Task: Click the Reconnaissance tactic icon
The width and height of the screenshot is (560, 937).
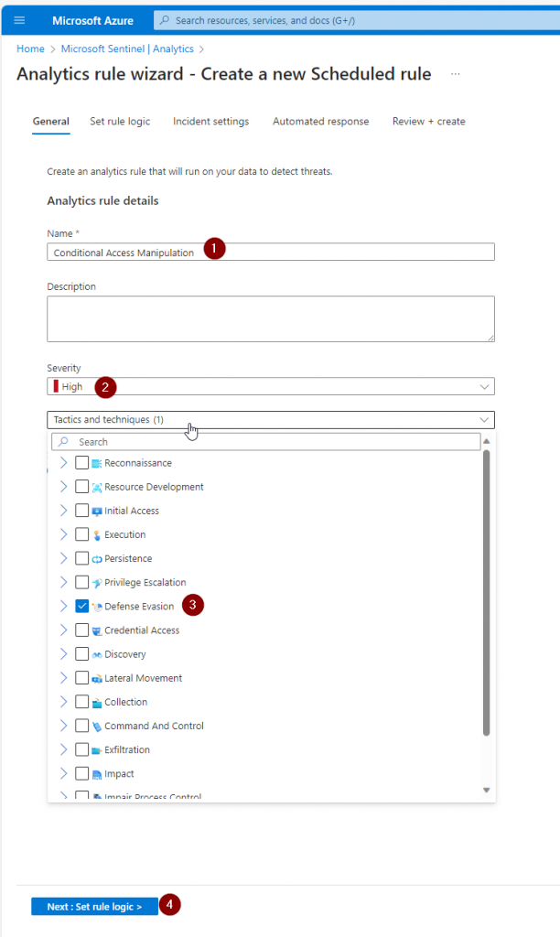Action: point(97,464)
